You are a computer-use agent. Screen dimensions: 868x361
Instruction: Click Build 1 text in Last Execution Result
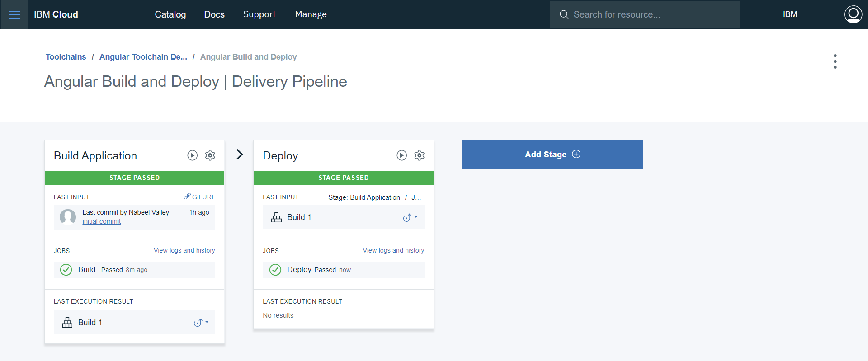[x=90, y=323]
